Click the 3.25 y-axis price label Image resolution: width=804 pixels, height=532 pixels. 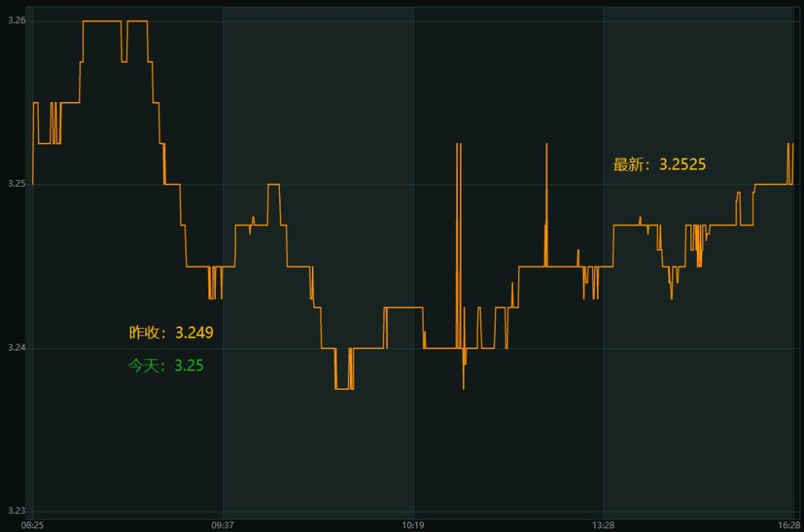pyautogui.click(x=17, y=184)
